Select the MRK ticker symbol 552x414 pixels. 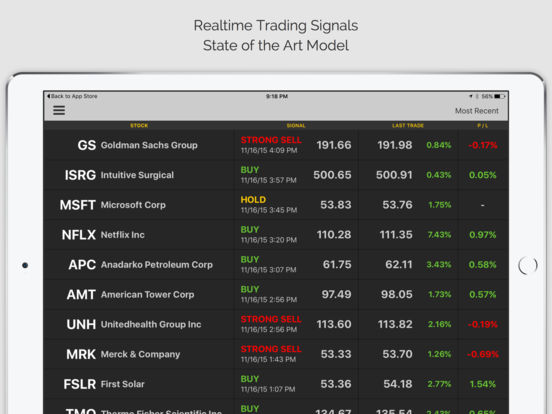point(81,355)
